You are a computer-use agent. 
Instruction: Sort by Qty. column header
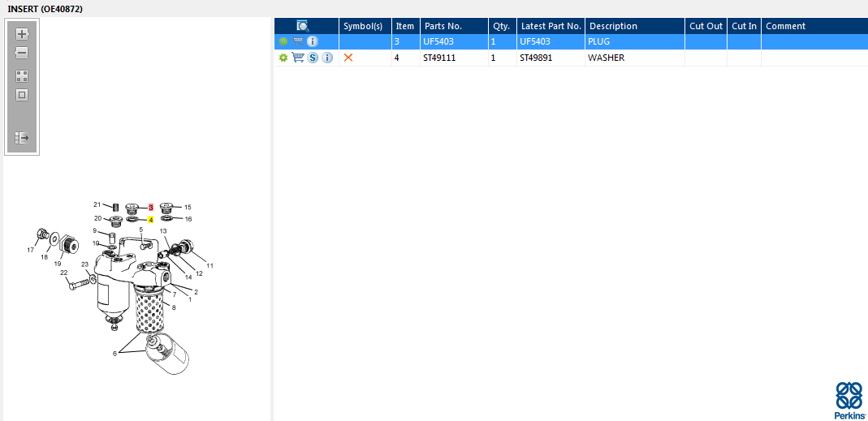(502, 26)
